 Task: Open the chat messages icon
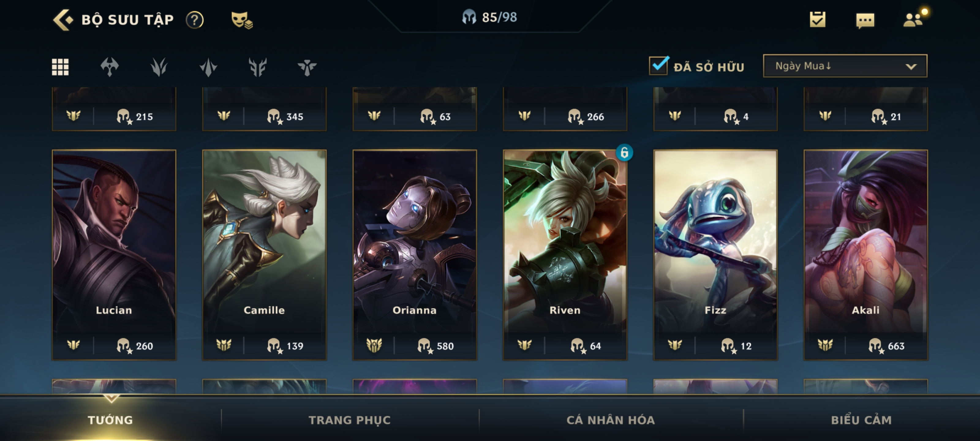pyautogui.click(x=865, y=21)
